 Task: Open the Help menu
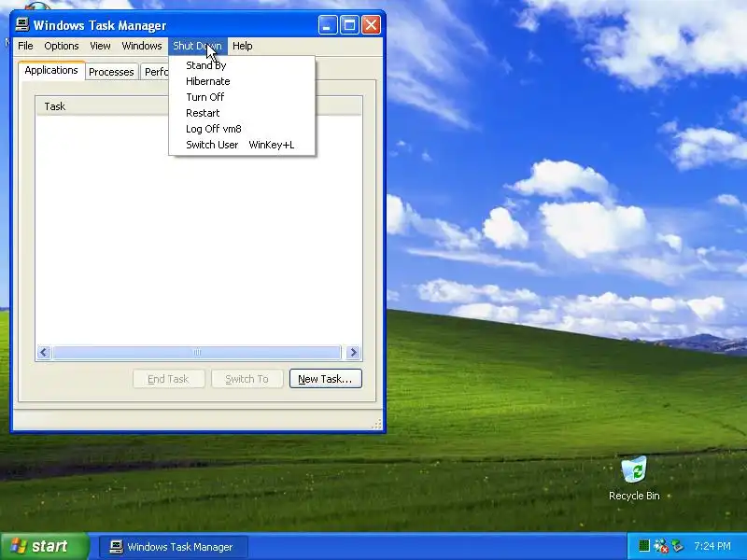[242, 46]
